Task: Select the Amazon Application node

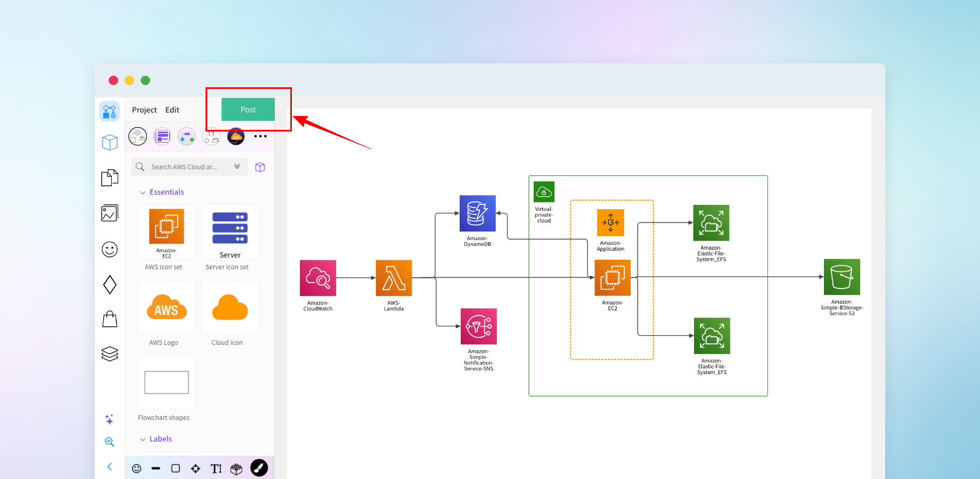Action: pyautogui.click(x=610, y=222)
